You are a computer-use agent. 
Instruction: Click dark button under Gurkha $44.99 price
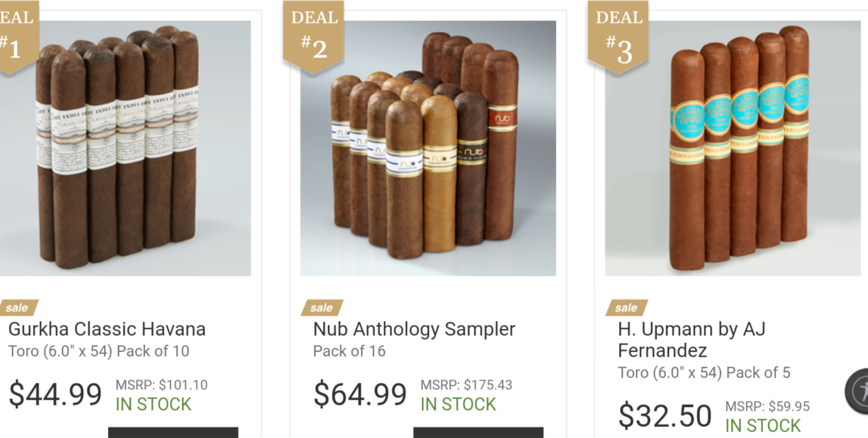[173, 433]
